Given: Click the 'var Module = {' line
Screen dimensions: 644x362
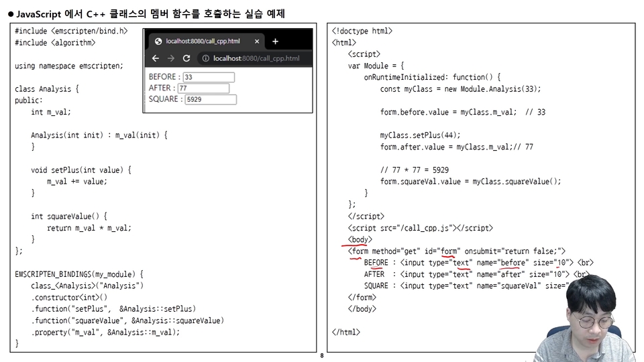Looking at the screenshot, I should (376, 66).
